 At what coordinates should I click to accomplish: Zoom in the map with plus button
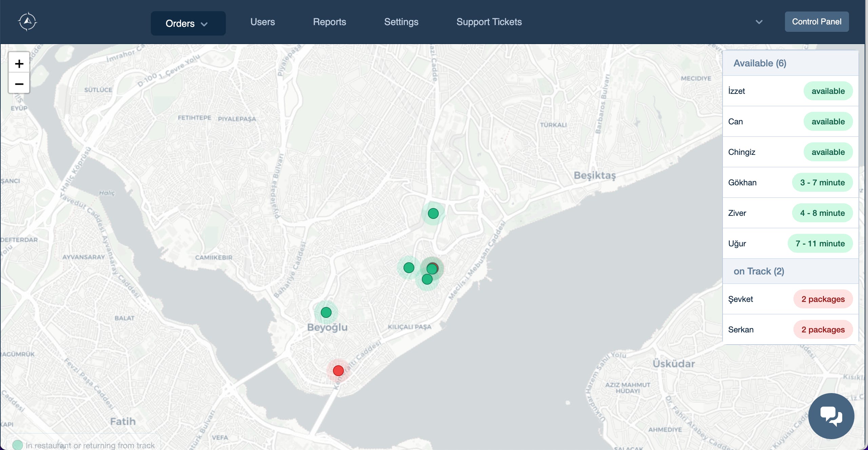pos(19,64)
